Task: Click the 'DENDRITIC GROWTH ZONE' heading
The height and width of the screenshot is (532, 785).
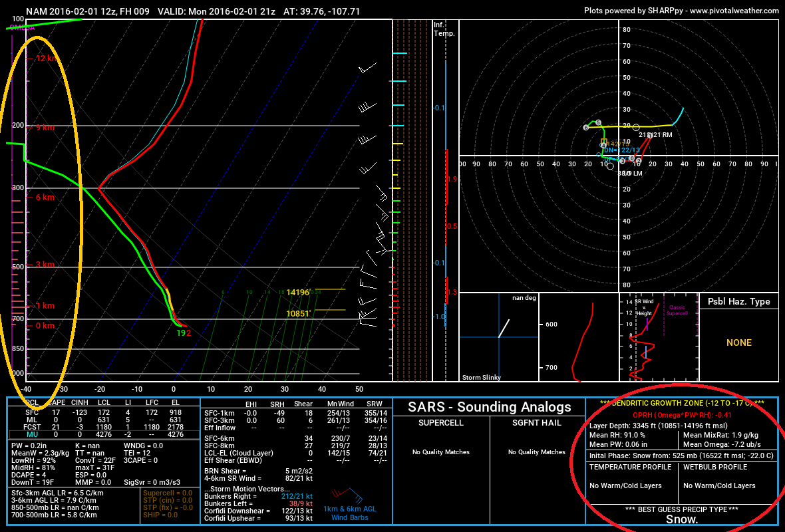Action: pos(682,404)
